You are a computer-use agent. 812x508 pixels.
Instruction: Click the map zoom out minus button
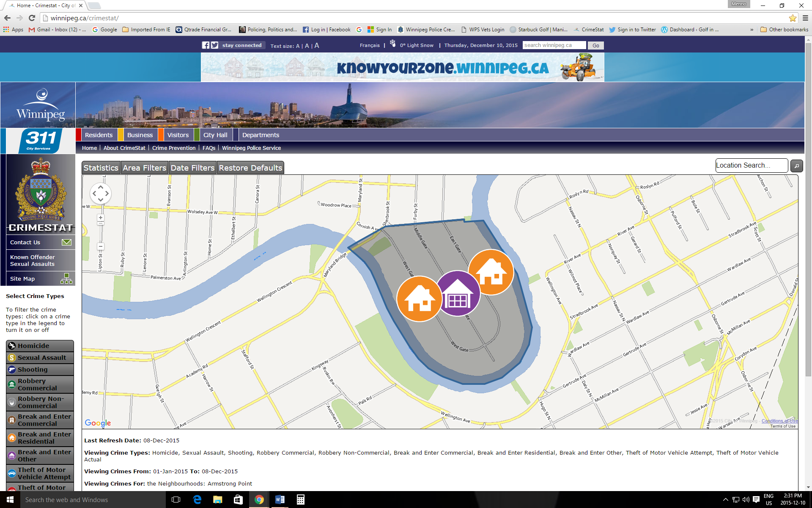tap(100, 246)
